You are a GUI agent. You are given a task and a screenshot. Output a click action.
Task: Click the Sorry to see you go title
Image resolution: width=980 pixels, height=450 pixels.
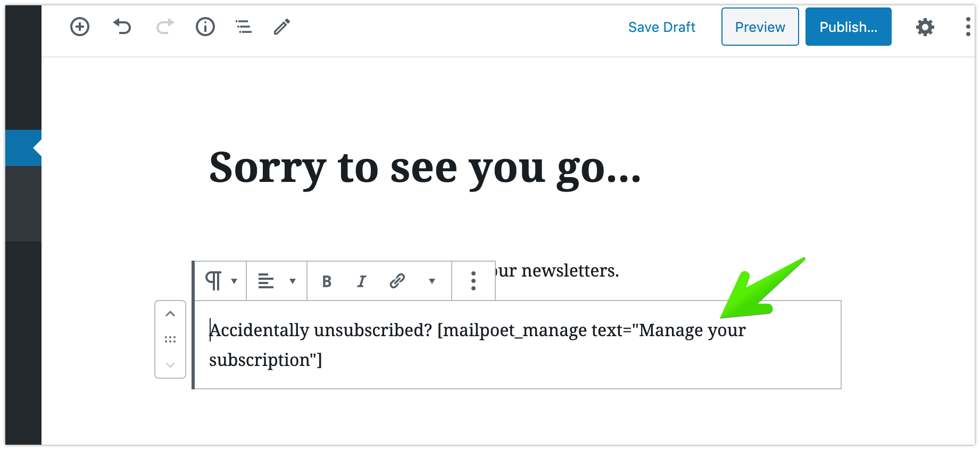click(x=425, y=168)
